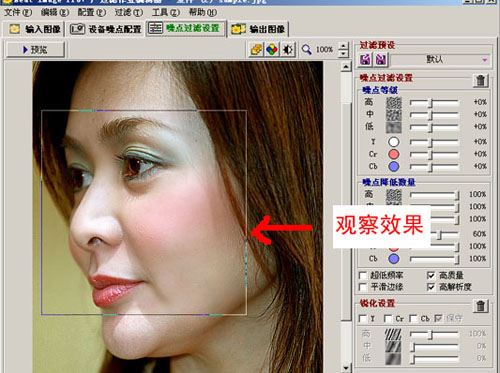Click the trash icon beside 锐化设置
Screen dimensions: 500x373
tap(480, 306)
